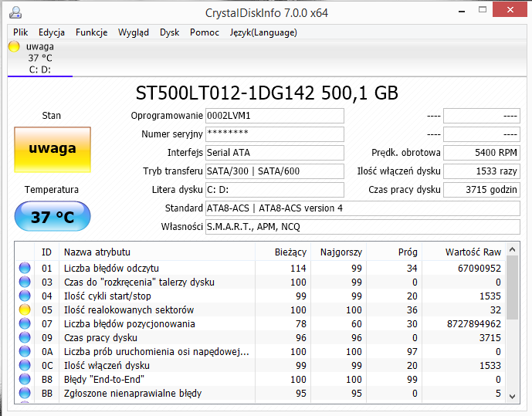532x416 pixels.
Task: Open the Wygląd menu
Action: (x=134, y=32)
